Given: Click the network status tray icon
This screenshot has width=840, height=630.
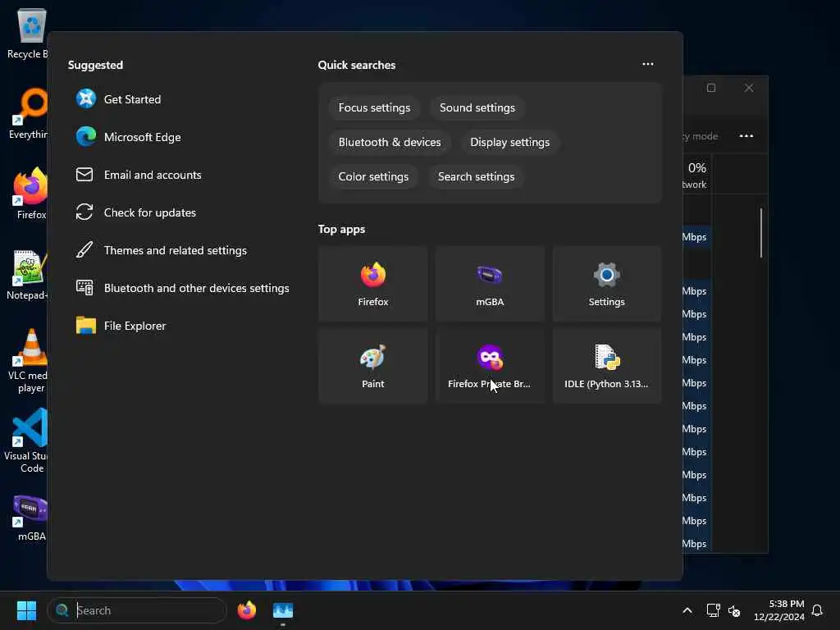Looking at the screenshot, I should pos(713,610).
